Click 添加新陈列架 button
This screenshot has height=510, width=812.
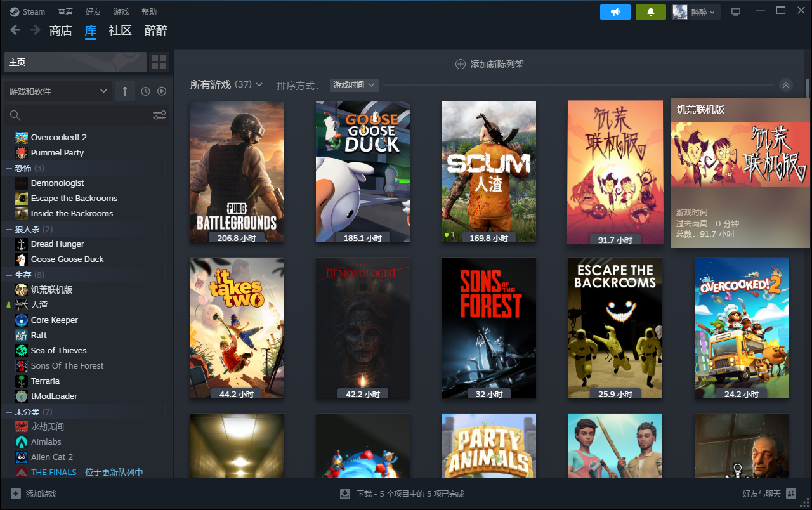490,64
